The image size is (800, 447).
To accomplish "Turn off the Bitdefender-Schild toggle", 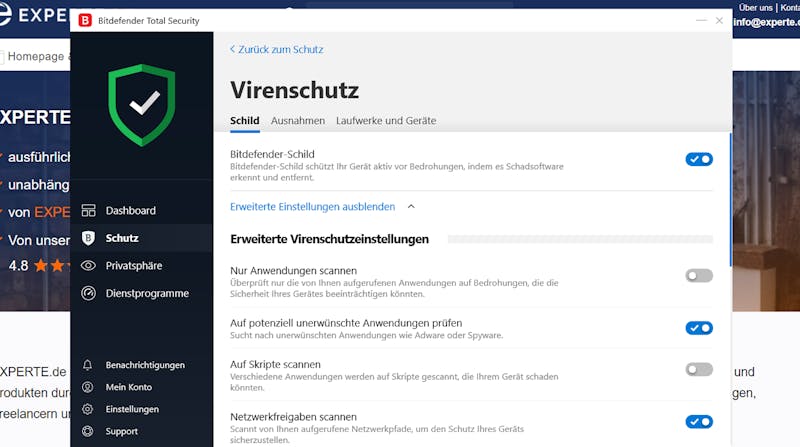I will pyautogui.click(x=699, y=159).
